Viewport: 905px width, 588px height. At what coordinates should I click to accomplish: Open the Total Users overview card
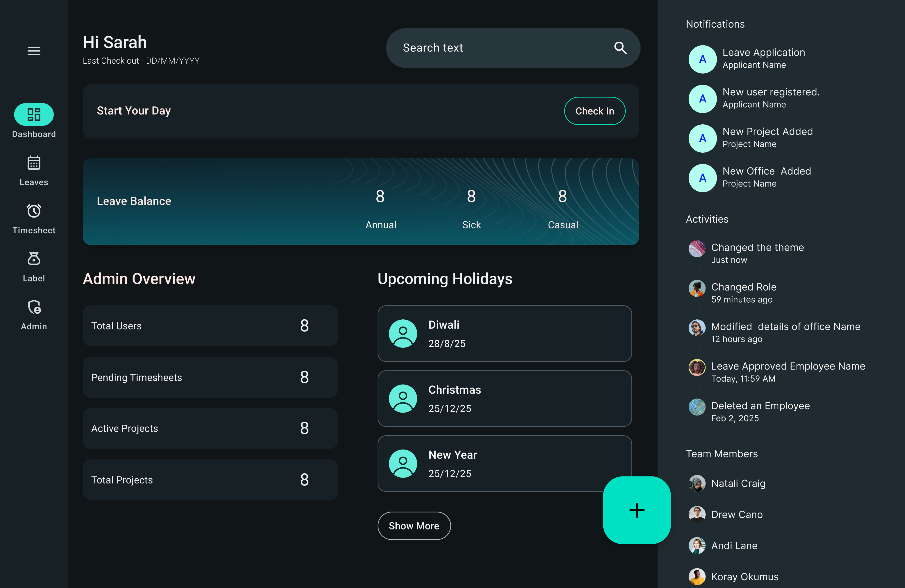click(x=210, y=326)
